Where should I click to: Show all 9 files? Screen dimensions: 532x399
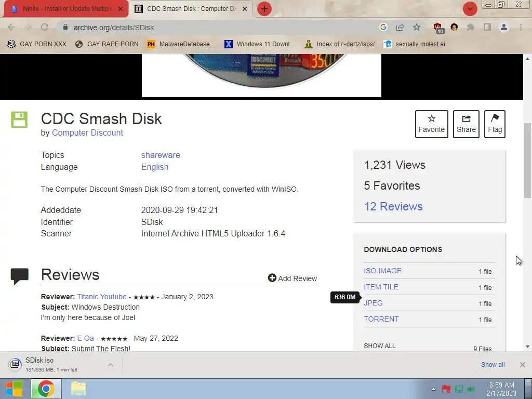point(380,345)
